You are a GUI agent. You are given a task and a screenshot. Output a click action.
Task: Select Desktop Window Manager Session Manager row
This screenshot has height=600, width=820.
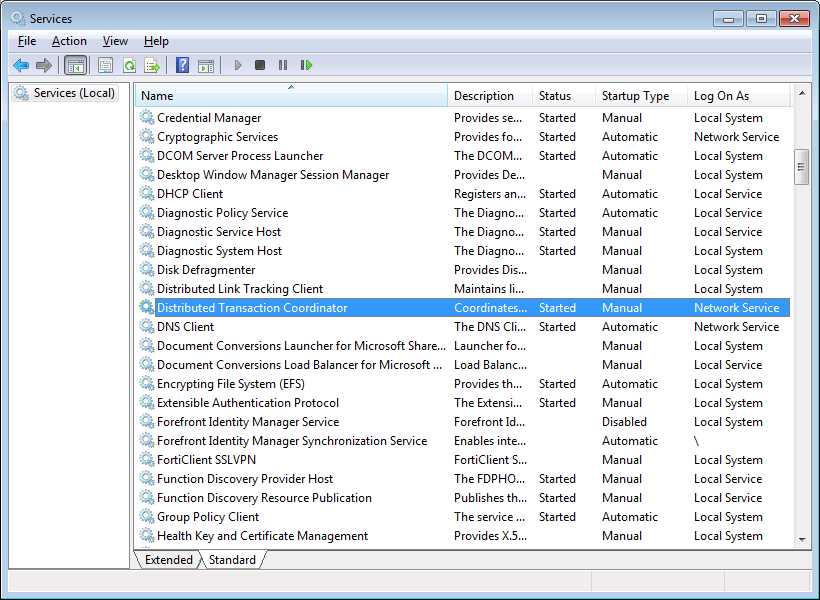click(x=463, y=175)
